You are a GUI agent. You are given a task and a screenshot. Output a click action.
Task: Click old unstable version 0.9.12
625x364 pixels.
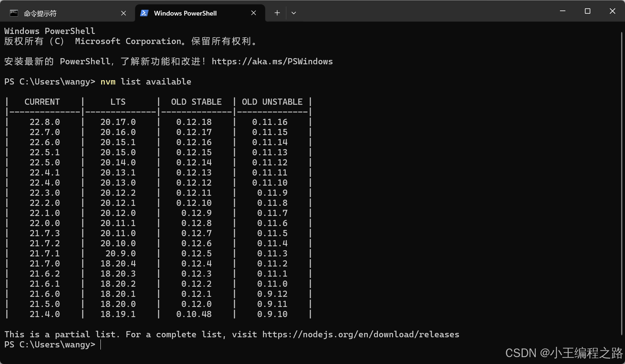272,294
